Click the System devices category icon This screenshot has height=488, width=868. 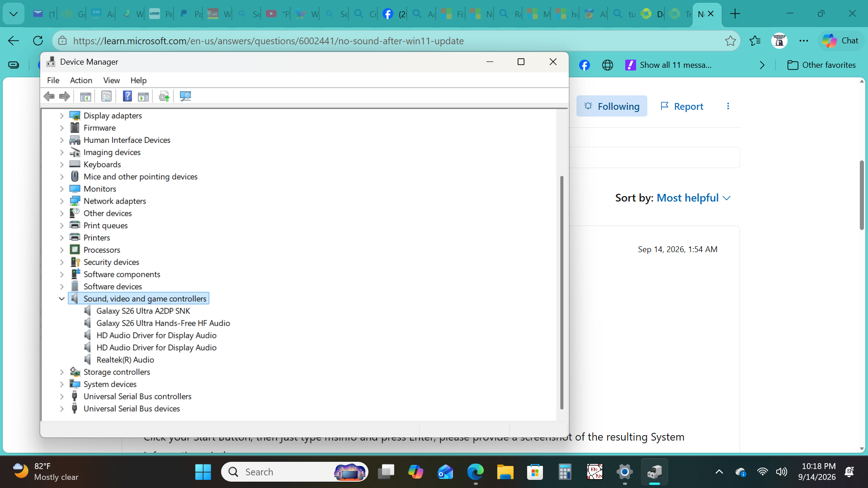click(x=75, y=384)
